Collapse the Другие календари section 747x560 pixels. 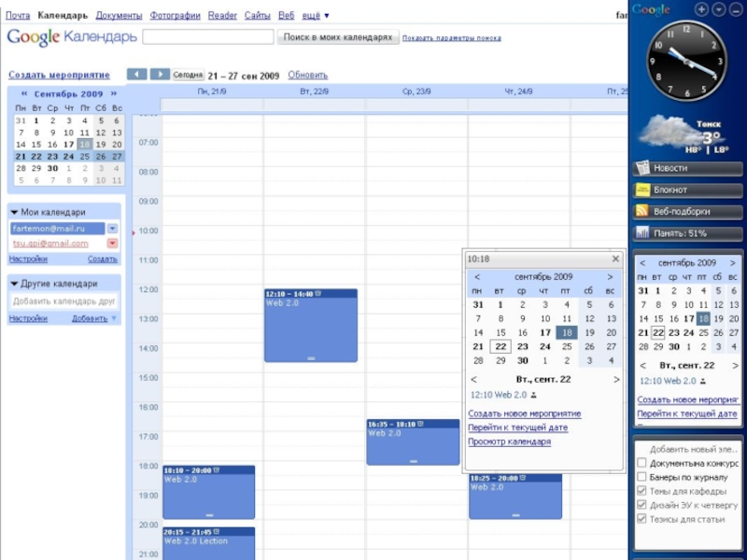14,284
